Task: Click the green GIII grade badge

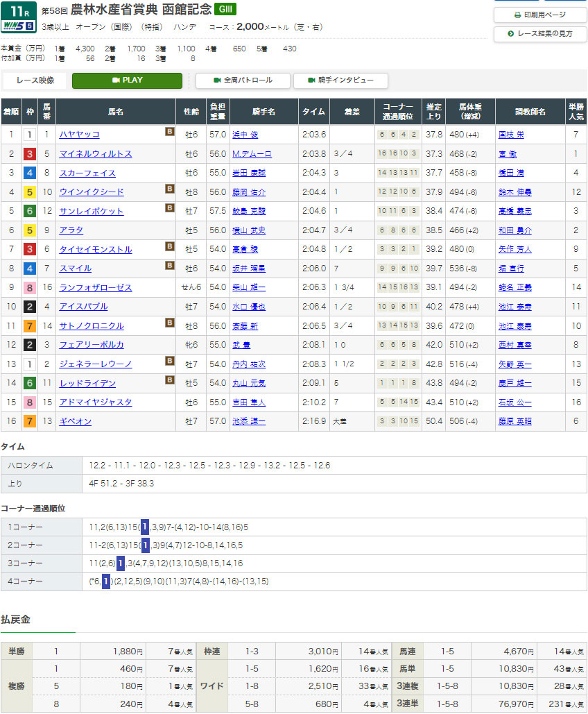Action: (225, 9)
